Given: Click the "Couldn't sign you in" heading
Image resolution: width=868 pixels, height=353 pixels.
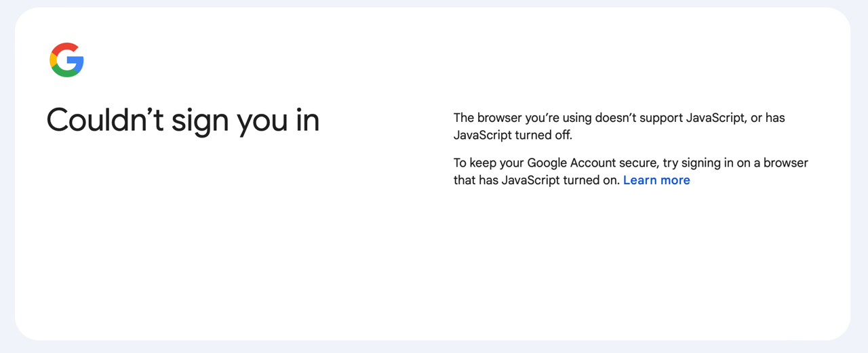Looking at the screenshot, I should [182, 121].
